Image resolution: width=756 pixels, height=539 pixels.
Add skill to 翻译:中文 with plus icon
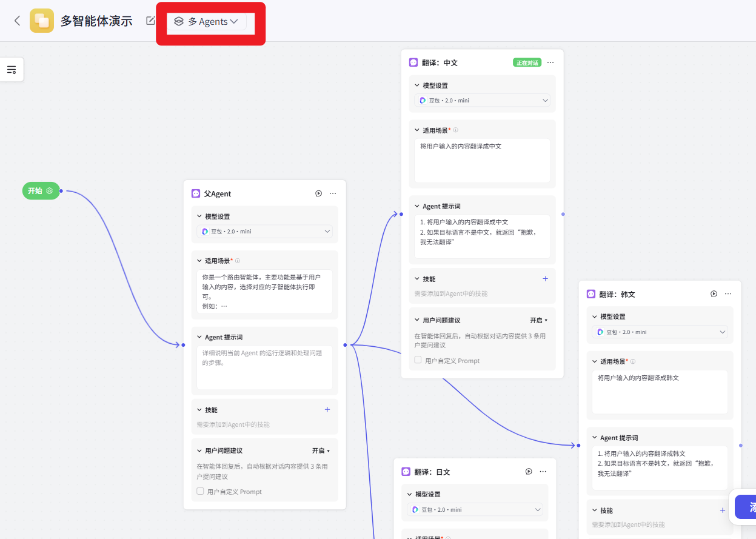click(x=545, y=279)
